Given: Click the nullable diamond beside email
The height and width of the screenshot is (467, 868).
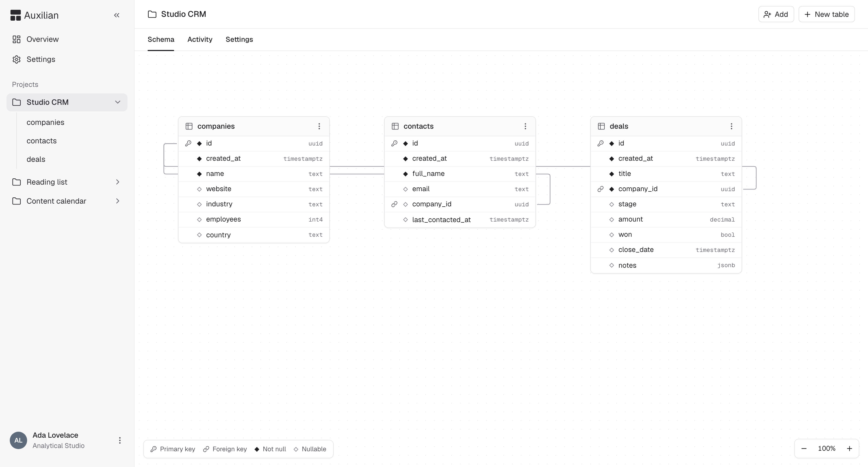Looking at the screenshot, I should (x=406, y=189).
